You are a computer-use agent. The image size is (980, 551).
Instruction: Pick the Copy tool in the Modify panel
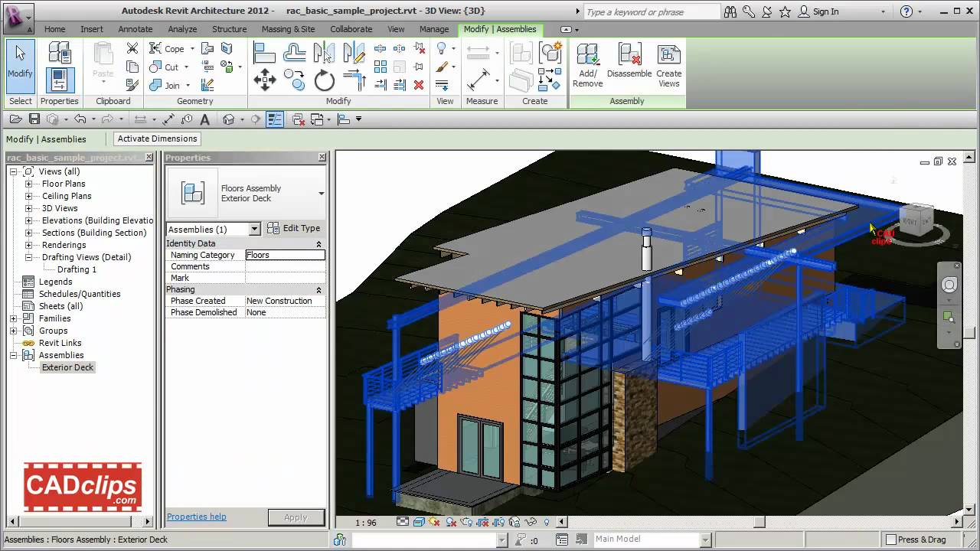(x=295, y=80)
